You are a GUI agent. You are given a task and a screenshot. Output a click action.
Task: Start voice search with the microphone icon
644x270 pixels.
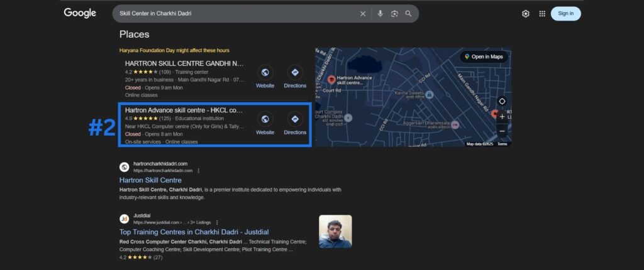pyautogui.click(x=380, y=14)
